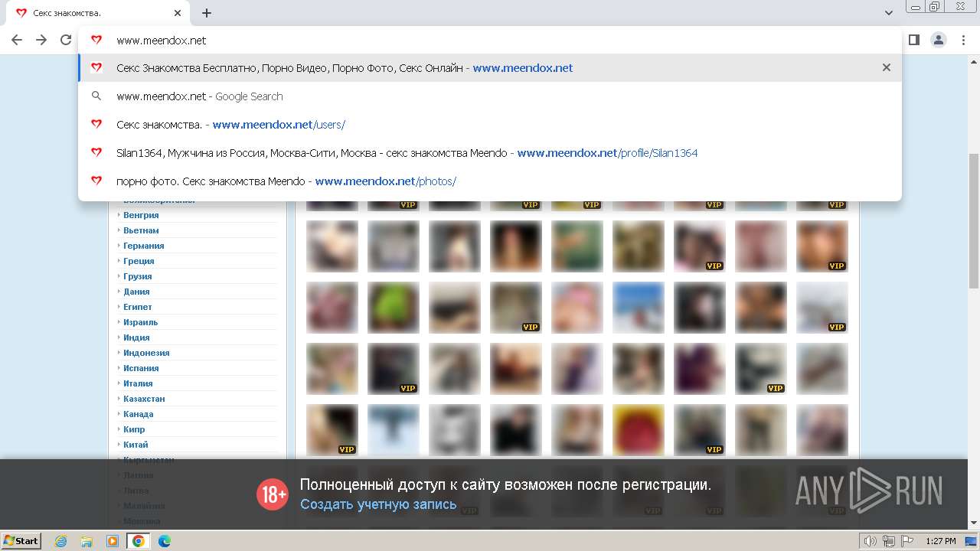Open the Казахстан country link
980x551 pixels.
tap(144, 399)
